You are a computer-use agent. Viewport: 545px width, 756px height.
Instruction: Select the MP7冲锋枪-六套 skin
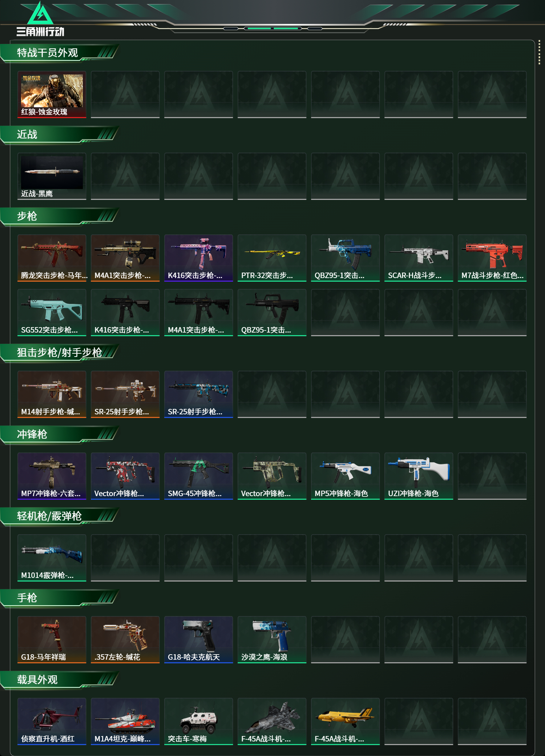pyautogui.click(x=52, y=476)
